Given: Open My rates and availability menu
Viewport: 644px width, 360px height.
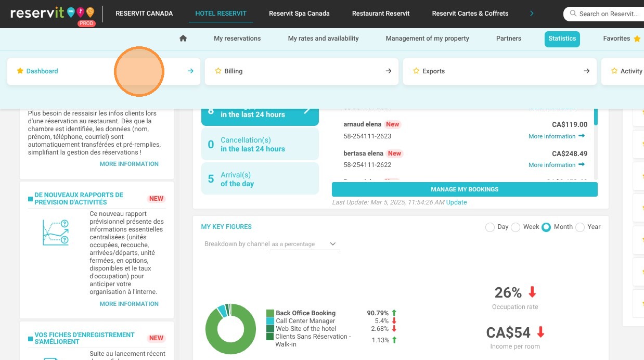Looking at the screenshot, I should point(324,38).
